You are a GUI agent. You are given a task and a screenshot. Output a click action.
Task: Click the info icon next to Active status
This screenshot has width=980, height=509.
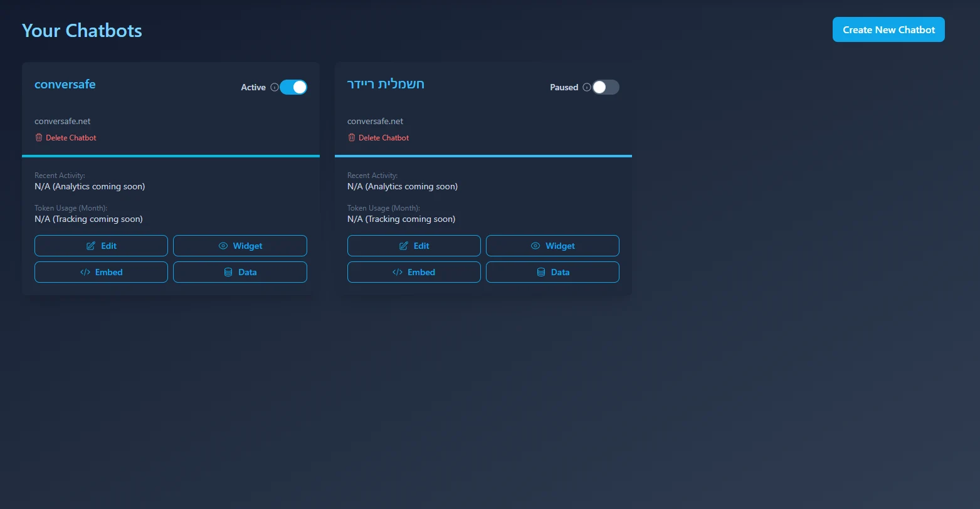click(x=275, y=88)
